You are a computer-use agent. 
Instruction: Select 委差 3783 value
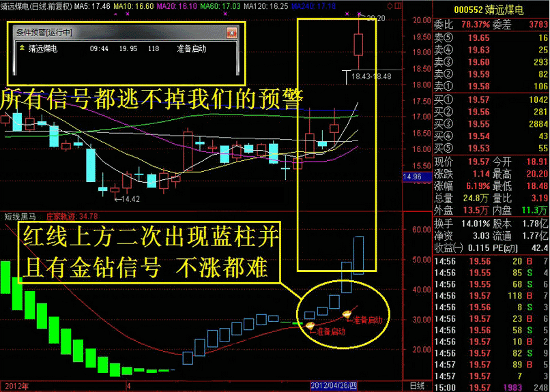(538, 24)
